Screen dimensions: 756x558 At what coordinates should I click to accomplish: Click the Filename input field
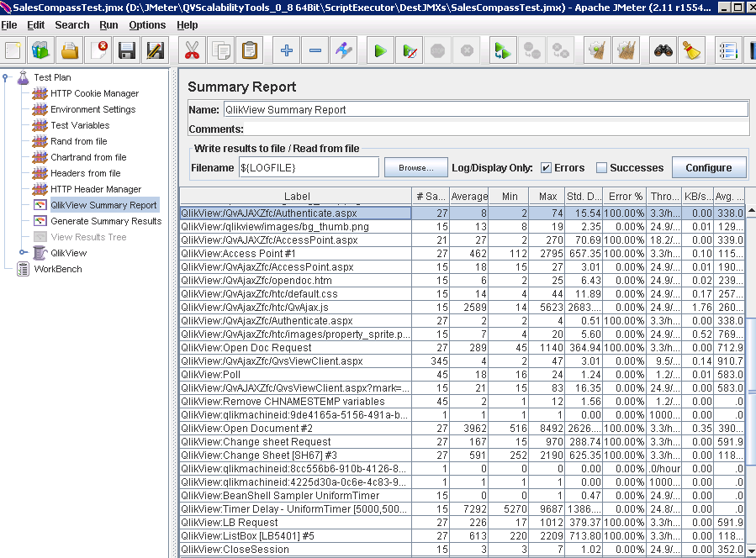pyautogui.click(x=309, y=168)
